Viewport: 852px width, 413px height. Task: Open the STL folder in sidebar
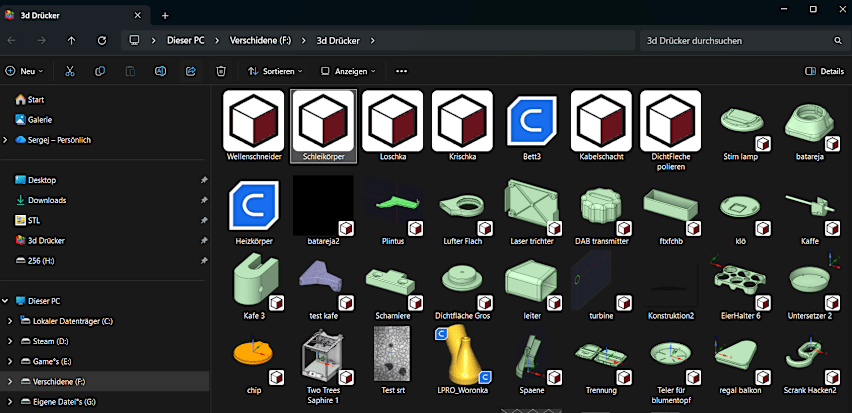(28, 220)
